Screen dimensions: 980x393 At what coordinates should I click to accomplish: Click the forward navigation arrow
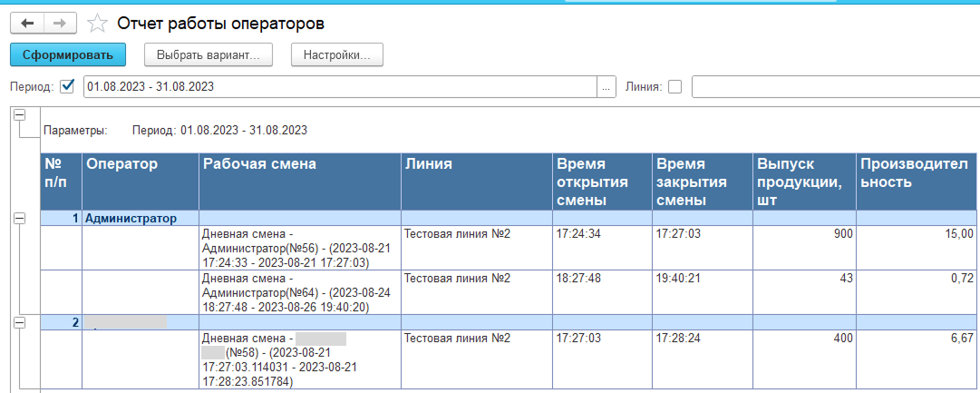tap(60, 24)
